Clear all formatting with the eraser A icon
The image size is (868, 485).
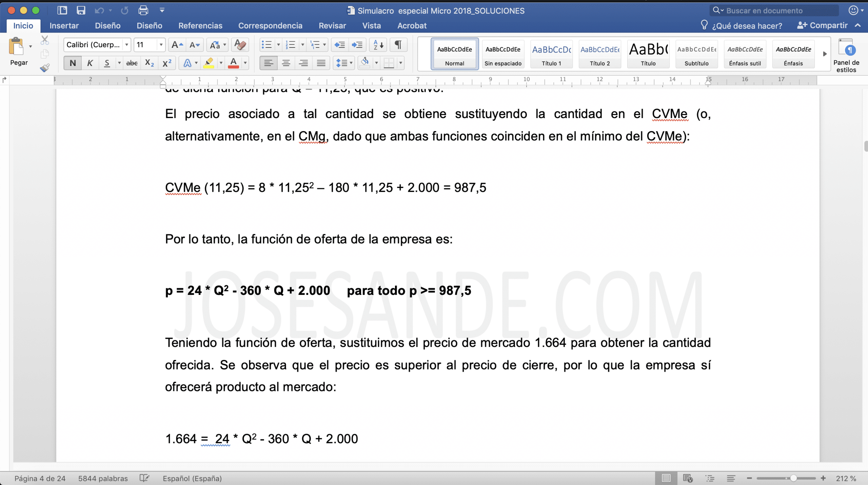point(240,45)
